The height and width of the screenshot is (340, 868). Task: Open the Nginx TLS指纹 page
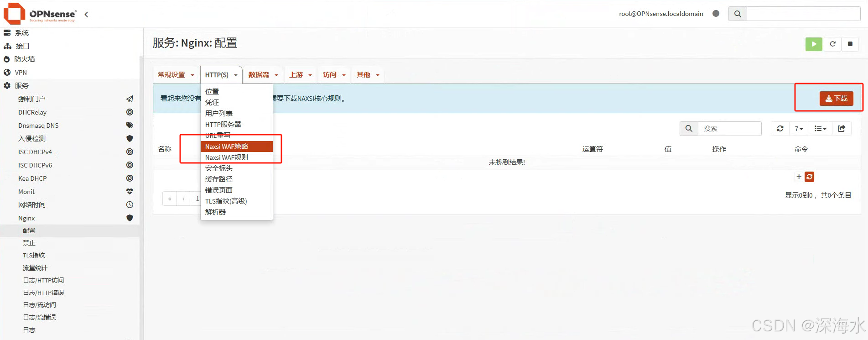point(34,255)
